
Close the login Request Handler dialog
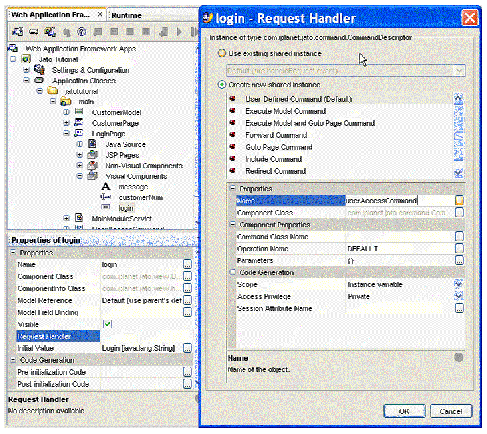coord(470,18)
